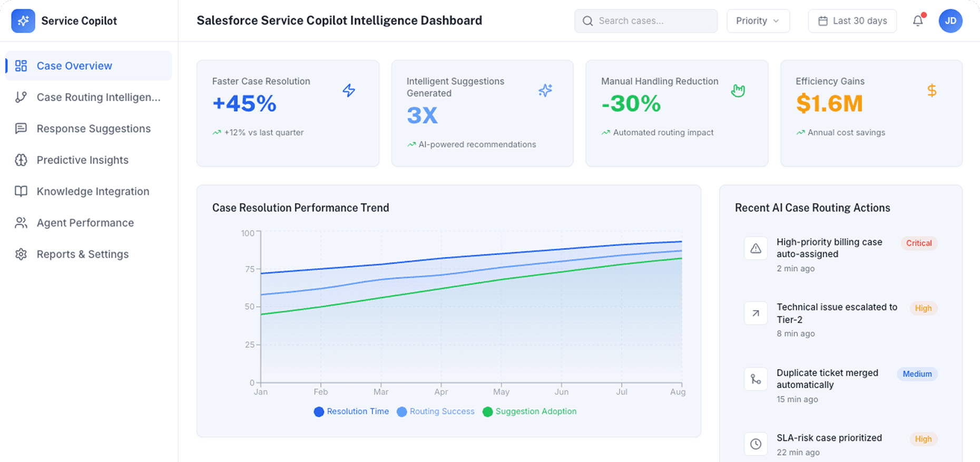Viewport: 980px width, 462px height.
Task: Click the Predictive Insights compass icon
Action: (21, 160)
